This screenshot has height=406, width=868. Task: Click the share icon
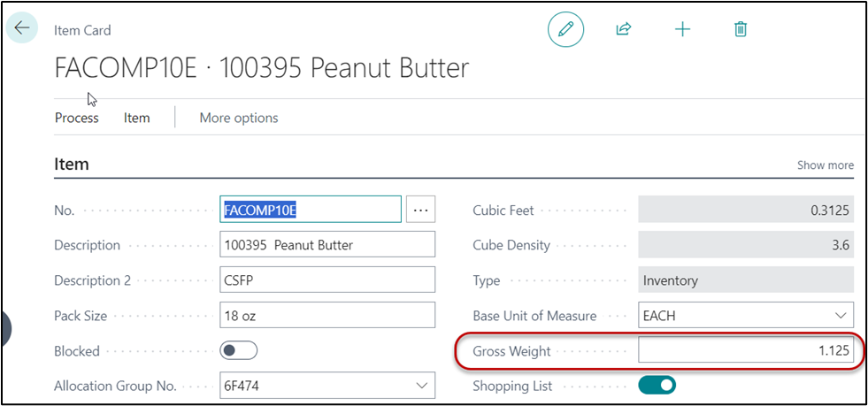point(624,29)
